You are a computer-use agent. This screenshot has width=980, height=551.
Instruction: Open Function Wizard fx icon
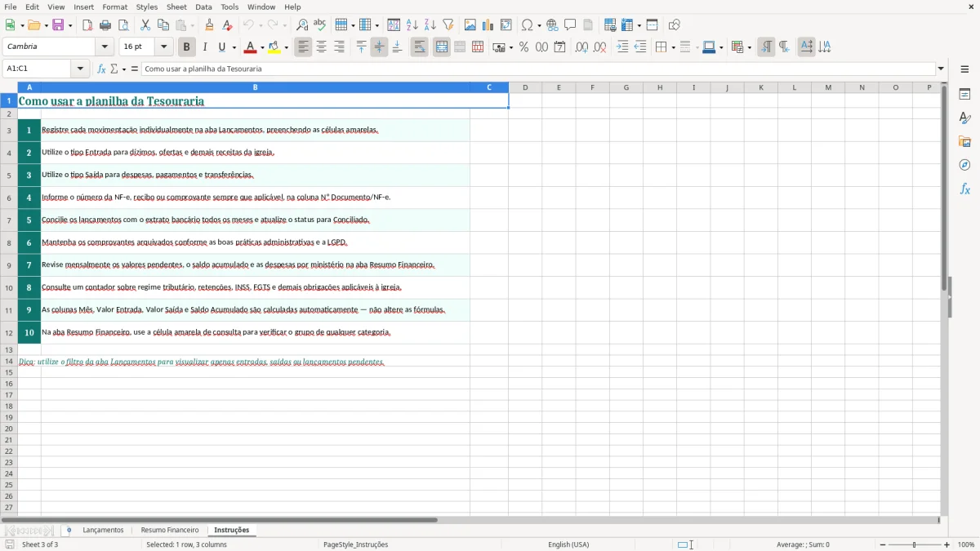101,69
